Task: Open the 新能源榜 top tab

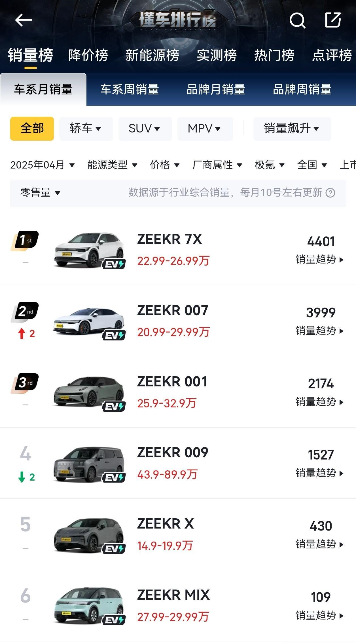Action: coord(152,55)
